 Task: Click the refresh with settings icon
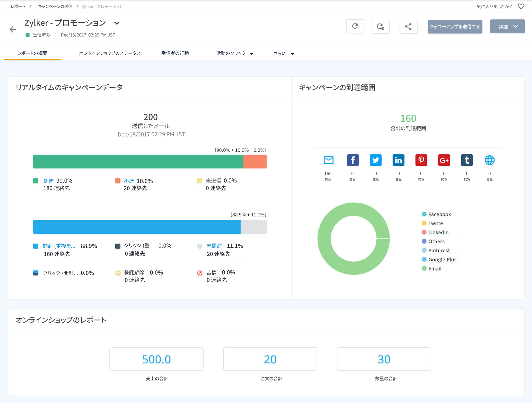pos(381,26)
